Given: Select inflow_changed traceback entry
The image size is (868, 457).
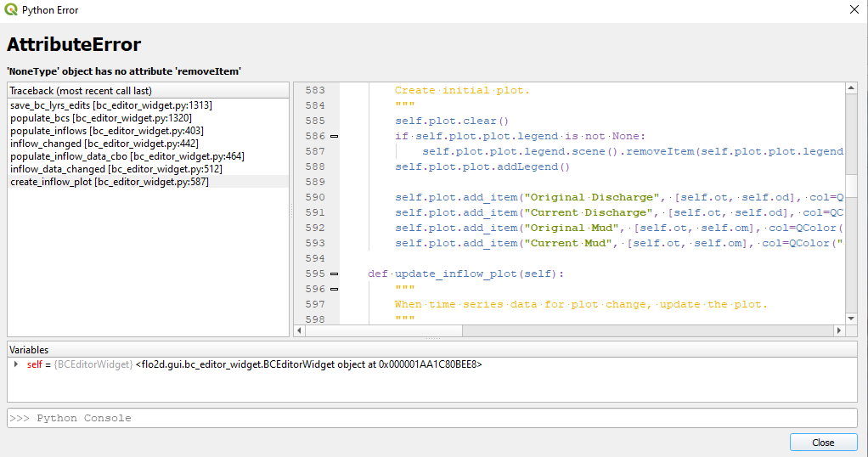Looking at the screenshot, I should 103,144.
